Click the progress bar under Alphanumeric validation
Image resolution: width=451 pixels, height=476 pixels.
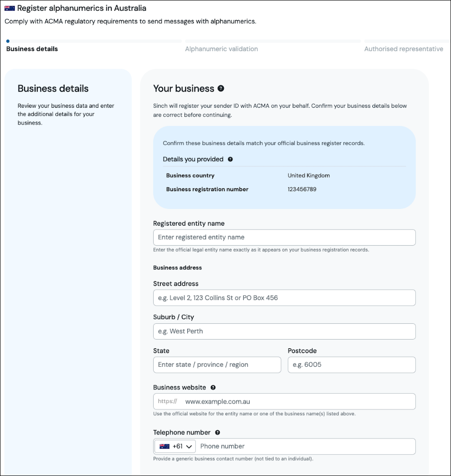[273, 41]
